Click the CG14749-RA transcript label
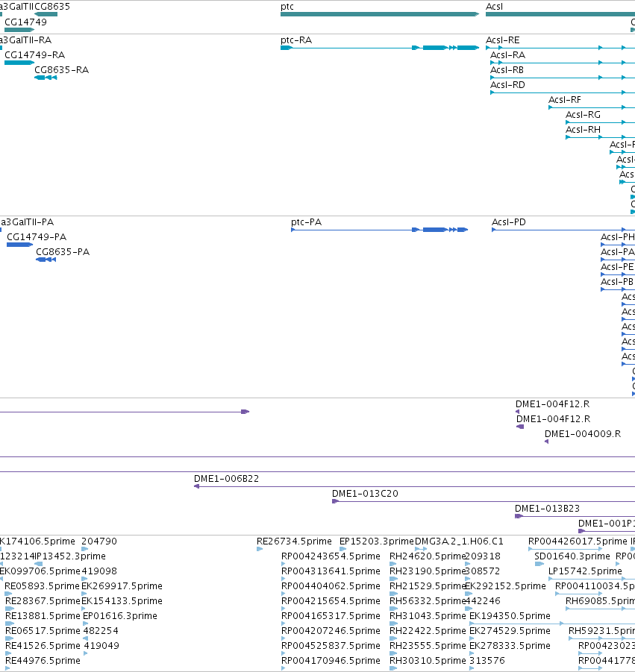This screenshot has height=672, width=635. coord(35,55)
